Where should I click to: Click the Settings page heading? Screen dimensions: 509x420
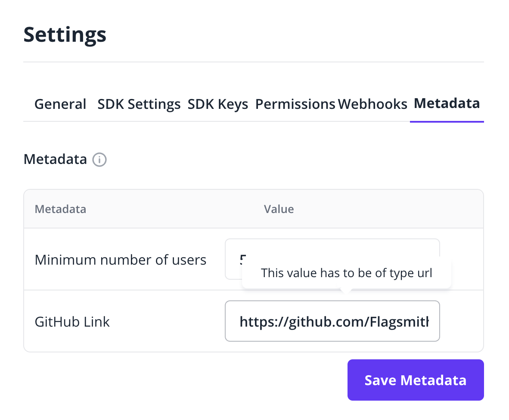[65, 35]
